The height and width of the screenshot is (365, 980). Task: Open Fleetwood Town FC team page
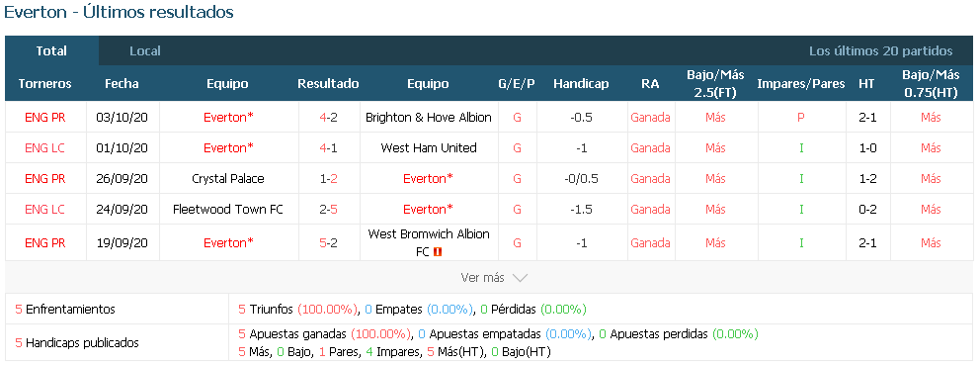[x=228, y=209]
